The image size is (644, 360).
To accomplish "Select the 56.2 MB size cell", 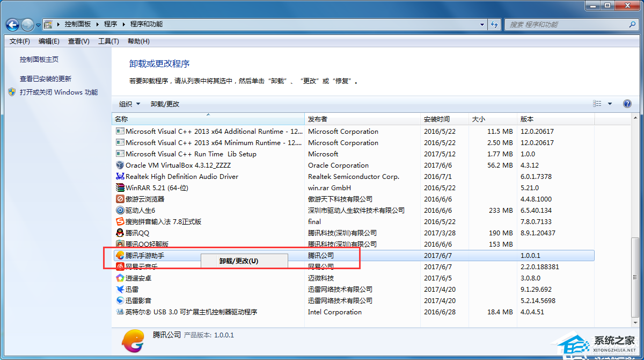I will 500,165.
